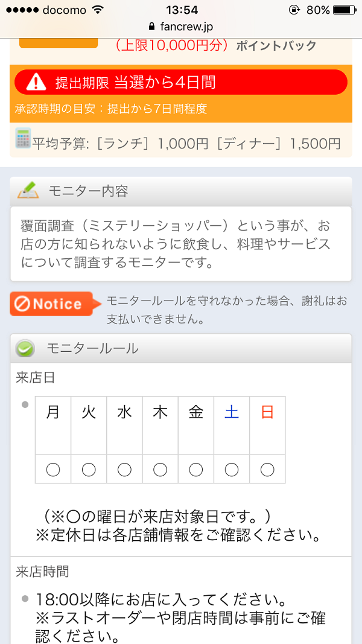This screenshot has height=644, width=362.
Task: Tap the 13:54 clock in status bar
Action: click(x=181, y=10)
